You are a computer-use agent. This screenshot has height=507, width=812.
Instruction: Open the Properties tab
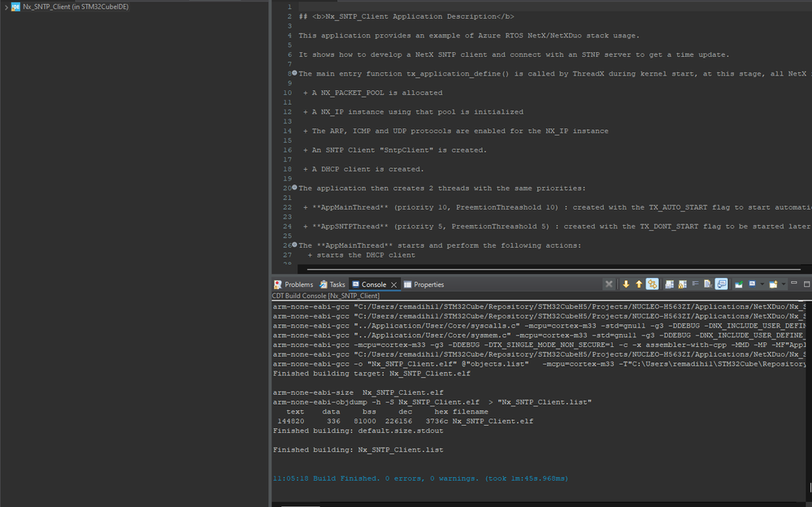coord(423,284)
